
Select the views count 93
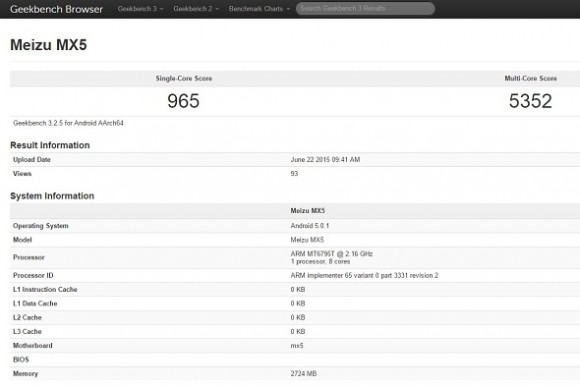click(294, 174)
